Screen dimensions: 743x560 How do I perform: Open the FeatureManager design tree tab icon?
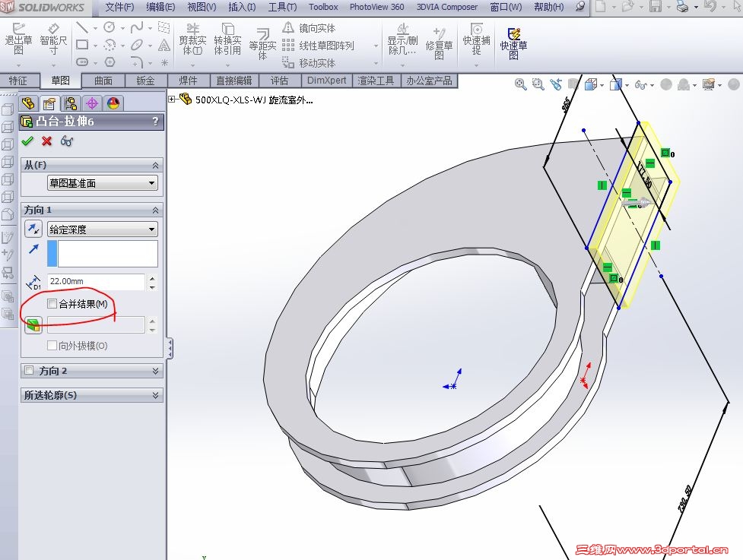tap(28, 103)
